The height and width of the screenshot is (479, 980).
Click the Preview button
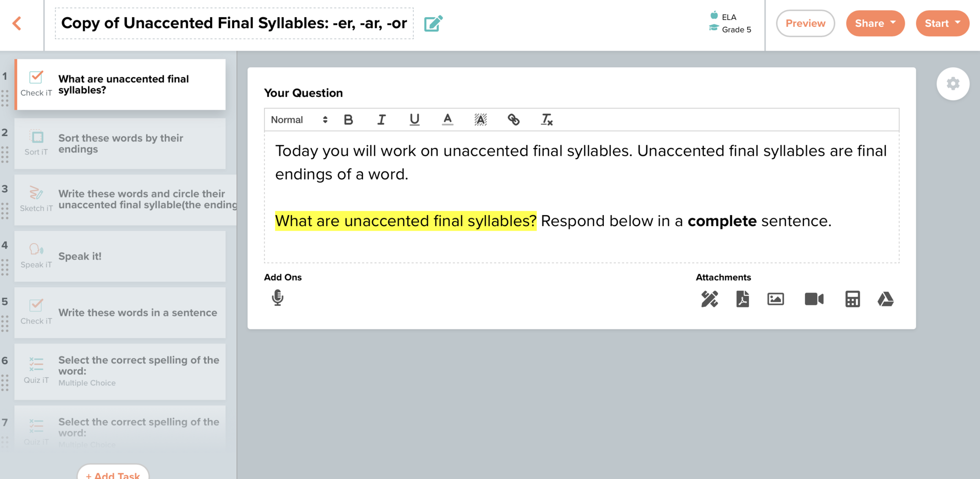coord(805,23)
